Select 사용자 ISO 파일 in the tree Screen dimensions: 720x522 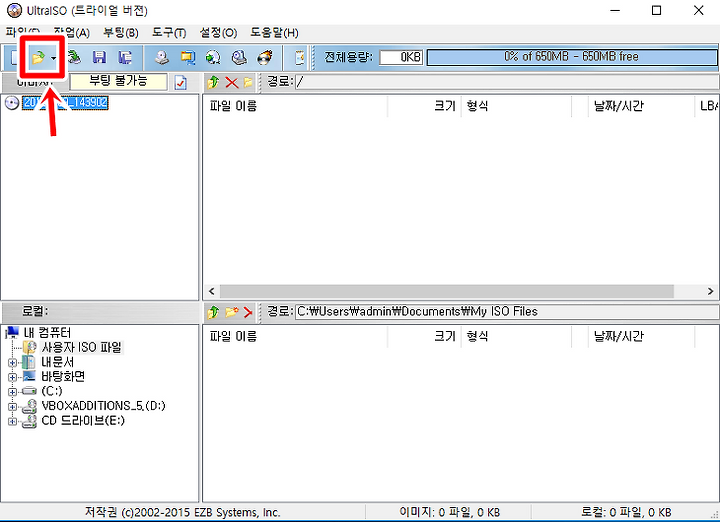coord(82,347)
